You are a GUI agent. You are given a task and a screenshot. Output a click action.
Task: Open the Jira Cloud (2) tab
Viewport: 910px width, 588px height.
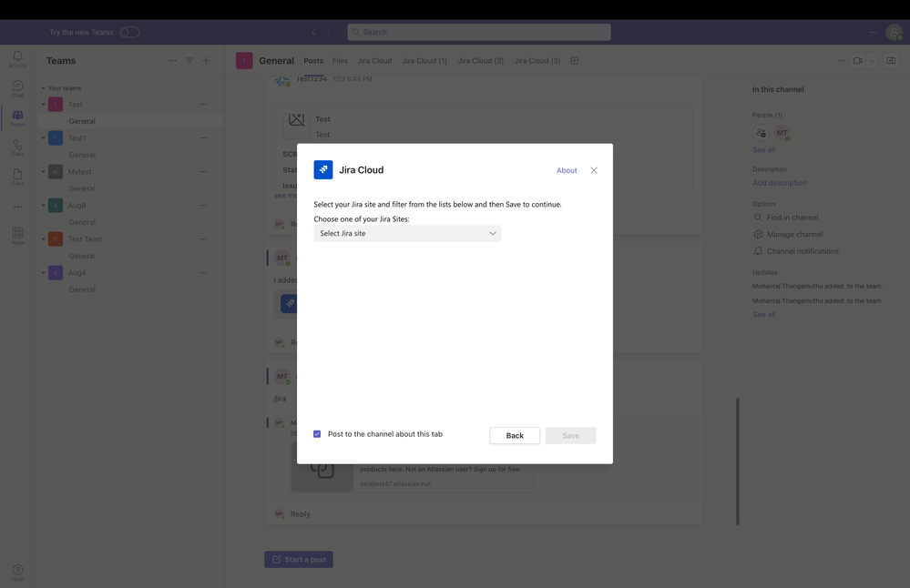coord(481,60)
